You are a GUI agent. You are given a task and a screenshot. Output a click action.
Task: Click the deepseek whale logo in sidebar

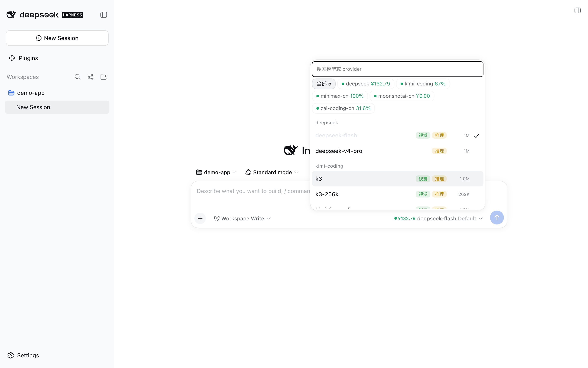pos(11,15)
